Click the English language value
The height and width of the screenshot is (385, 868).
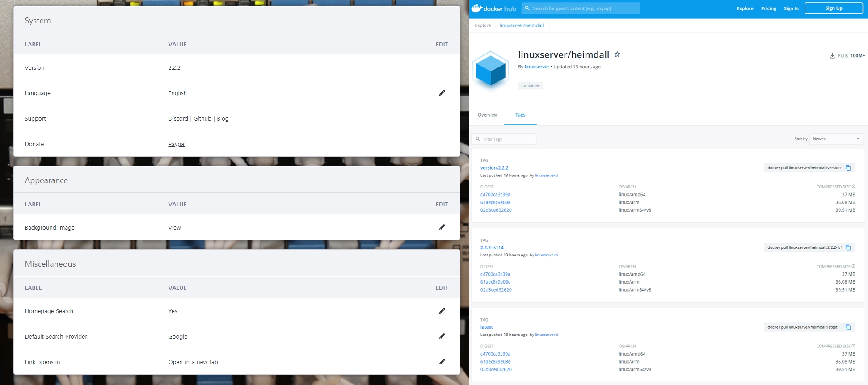point(177,93)
